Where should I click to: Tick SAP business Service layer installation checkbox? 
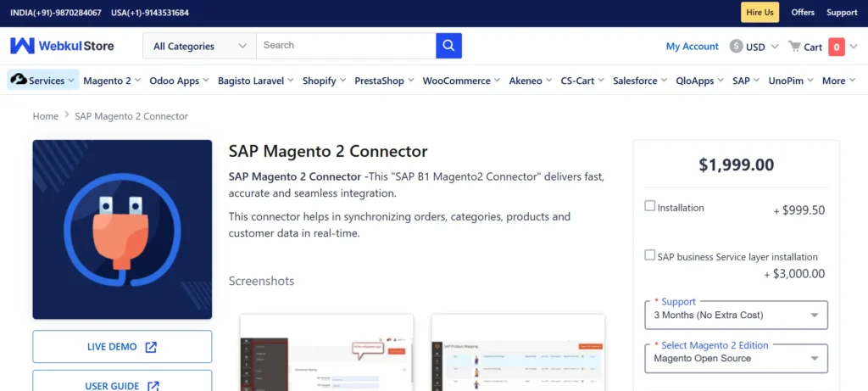[x=650, y=254]
